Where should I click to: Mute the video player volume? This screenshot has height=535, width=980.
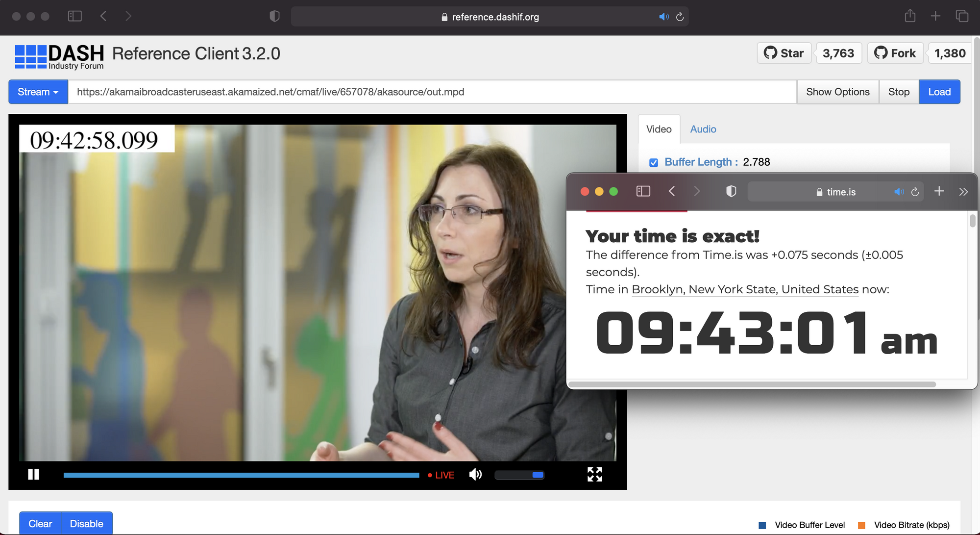pos(475,474)
